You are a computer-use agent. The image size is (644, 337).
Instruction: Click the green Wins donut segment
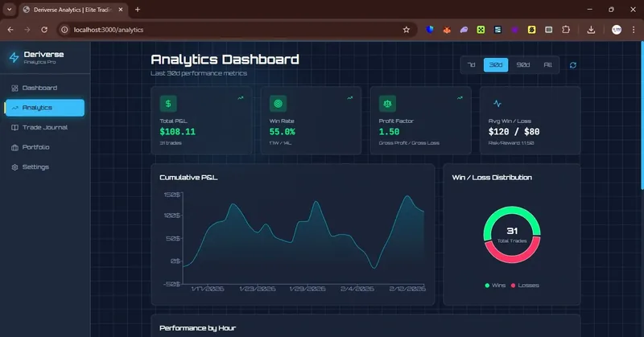pos(512,211)
